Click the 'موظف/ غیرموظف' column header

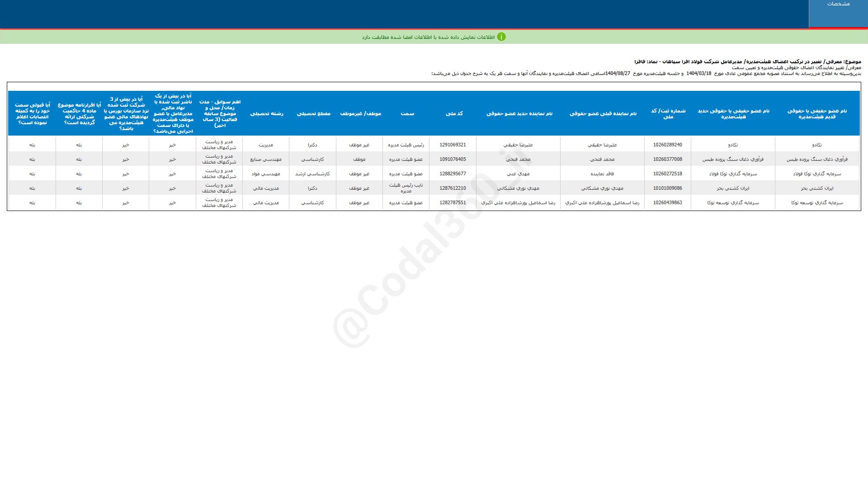point(360,113)
